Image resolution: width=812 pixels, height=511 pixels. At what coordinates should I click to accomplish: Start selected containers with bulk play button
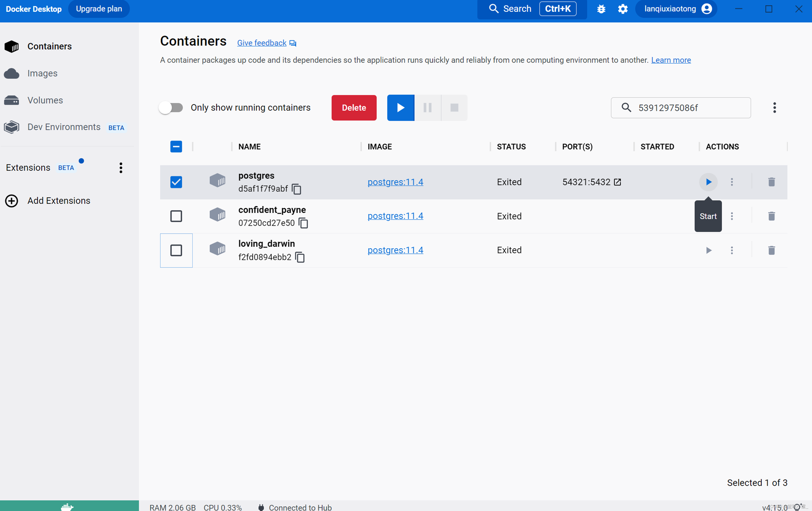point(401,108)
